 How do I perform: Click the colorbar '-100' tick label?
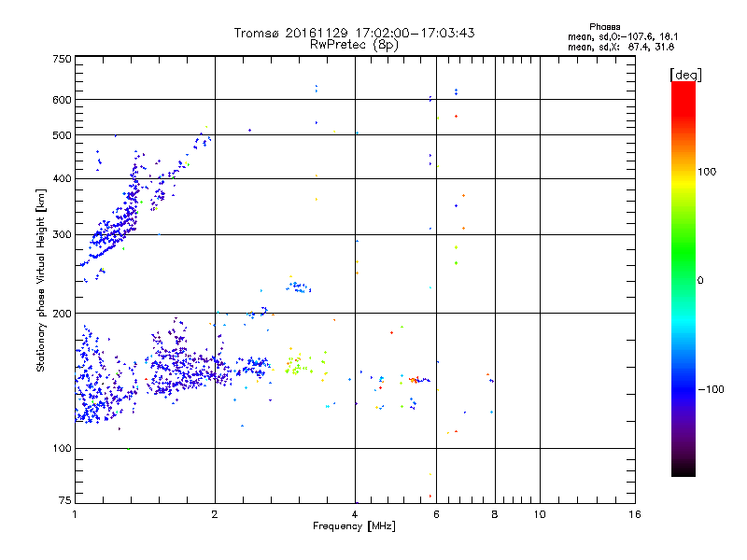click(711, 389)
